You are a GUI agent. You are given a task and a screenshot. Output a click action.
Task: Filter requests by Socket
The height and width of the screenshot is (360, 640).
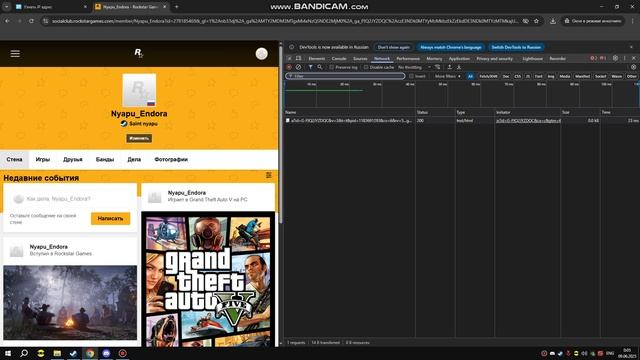coord(600,76)
